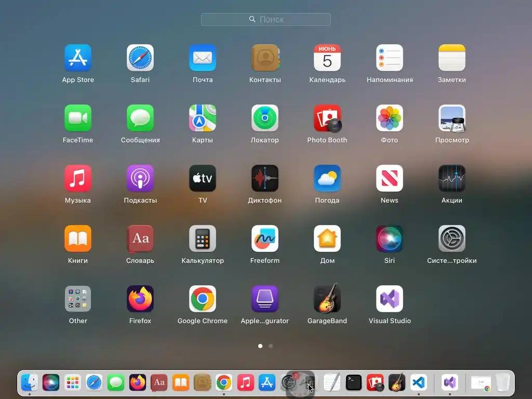This screenshot has height=399, width=532.
Task: Launch the News app
Action: click(x=390, y=179)
